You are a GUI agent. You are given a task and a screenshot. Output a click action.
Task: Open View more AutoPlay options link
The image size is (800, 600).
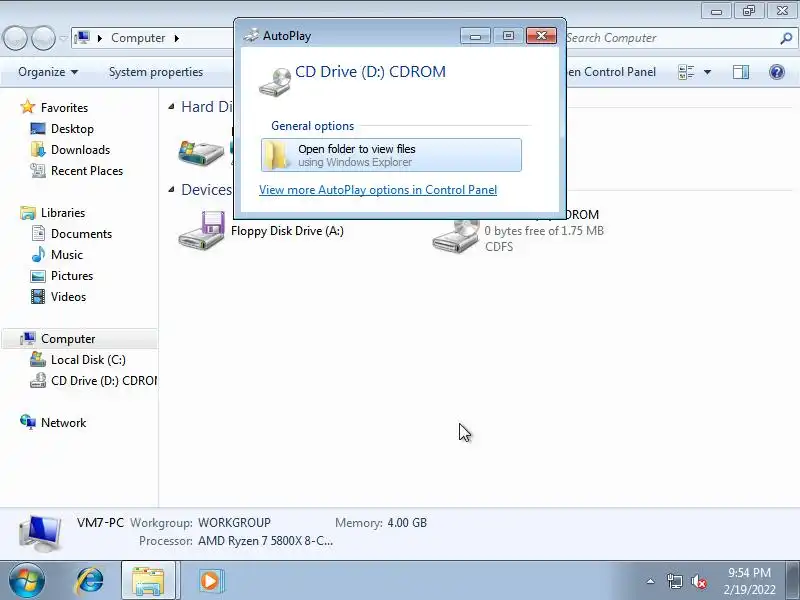click(x=378, y=190)
